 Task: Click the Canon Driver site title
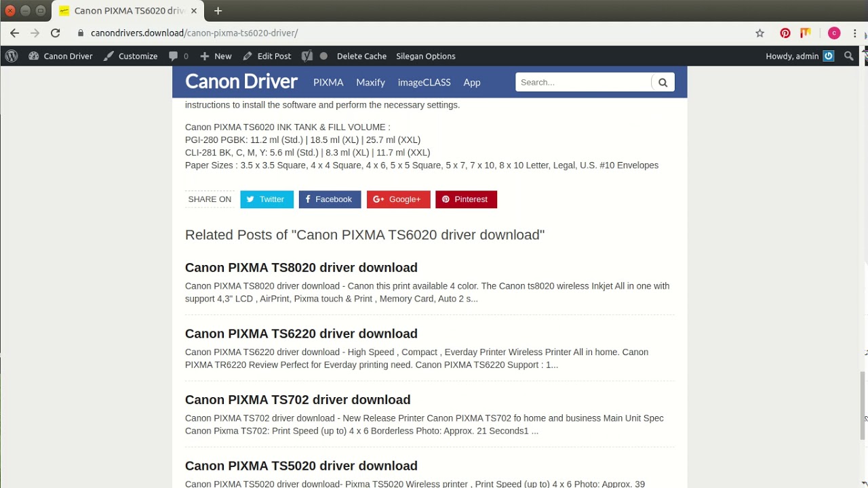pos(241,81)
